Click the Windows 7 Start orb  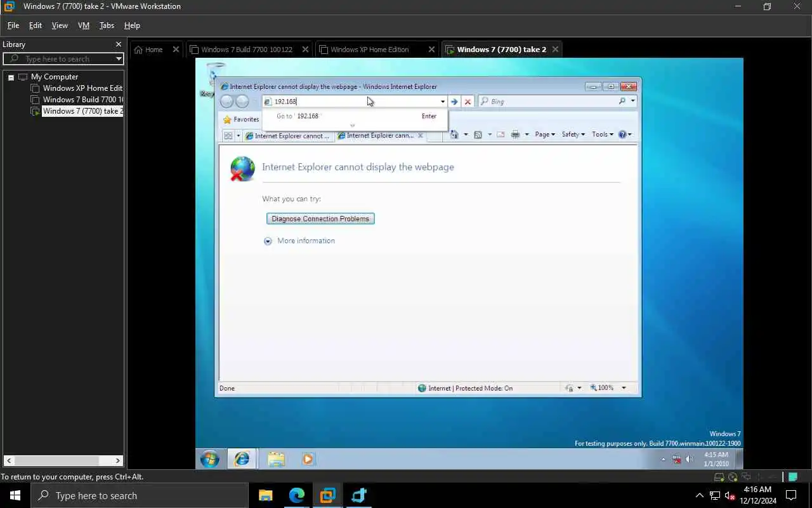tap(210, 458)
